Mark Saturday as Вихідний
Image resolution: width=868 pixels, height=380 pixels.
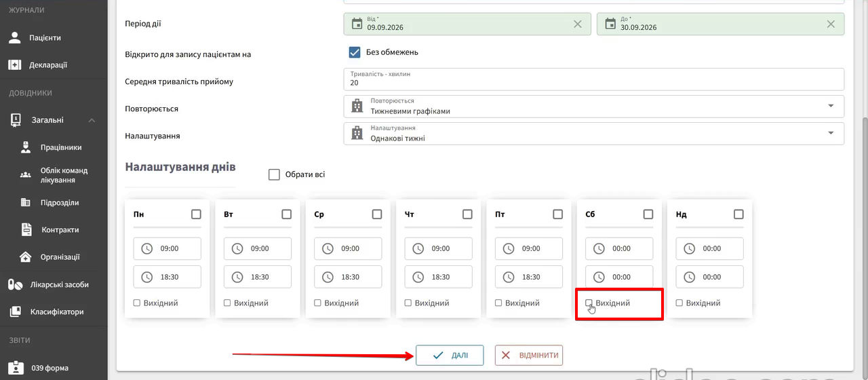click(x=589, y=303)
